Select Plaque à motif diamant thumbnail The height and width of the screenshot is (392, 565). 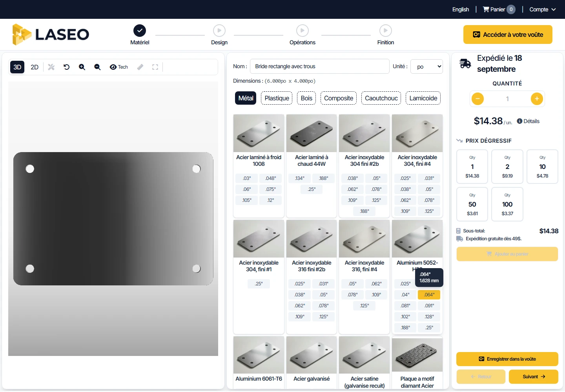click(x=417, y=355)
